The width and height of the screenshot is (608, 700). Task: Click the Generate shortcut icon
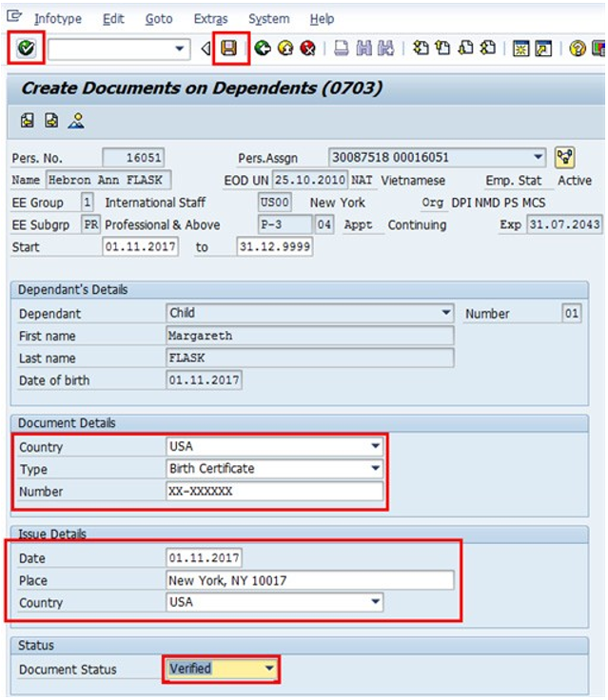tap(543, 49)
